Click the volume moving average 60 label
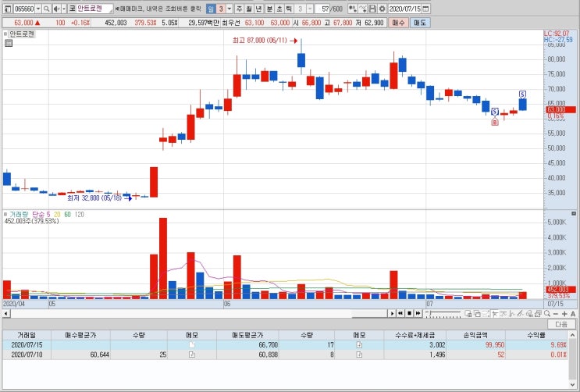The image size is (580, 392). click(67, 214)
